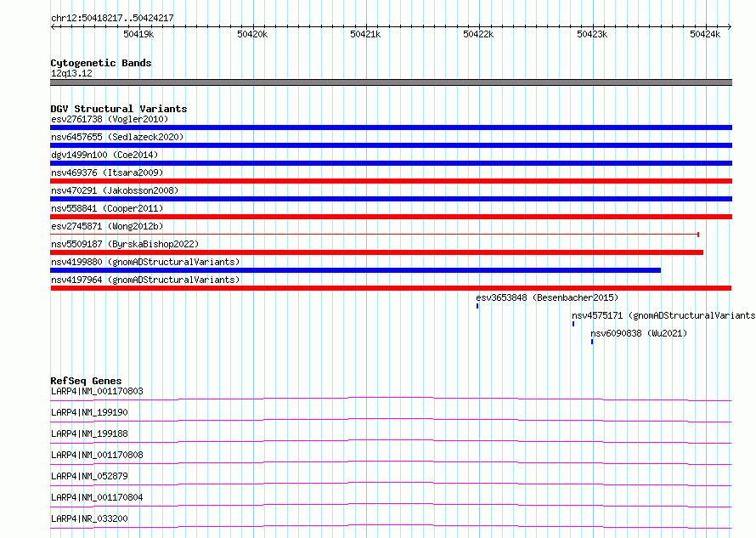Open nsv5509187 (ByrskaBishop2022) variant label
This screenshot has width=756, height=538.
[x=125, y=244]
